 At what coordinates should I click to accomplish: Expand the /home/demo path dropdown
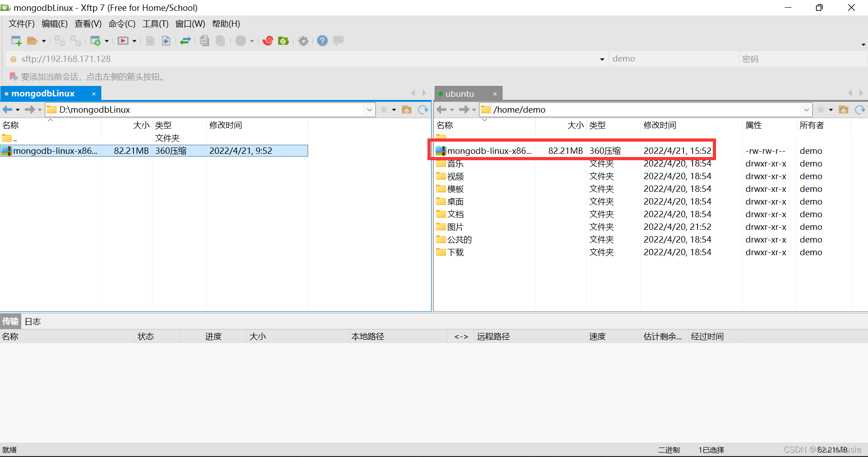(x=806, y=109)
